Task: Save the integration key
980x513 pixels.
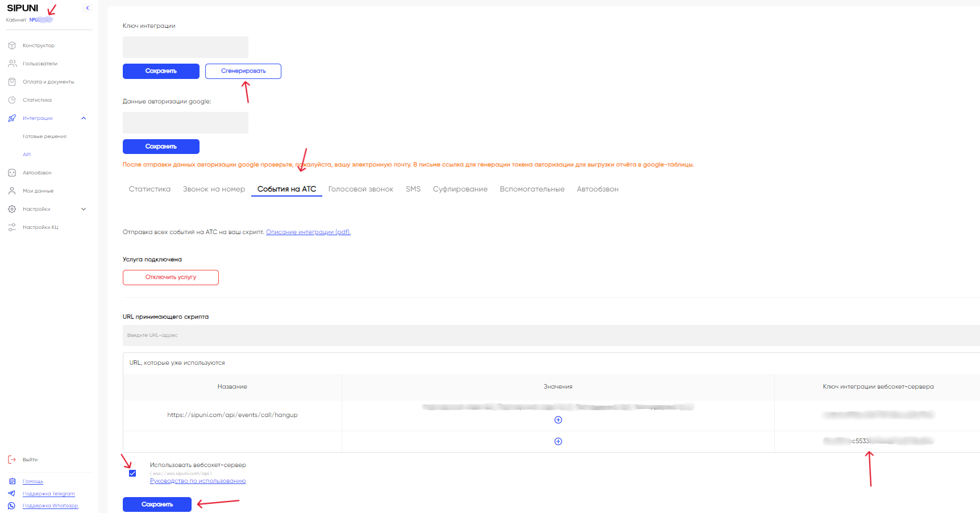Action: pos(161,71)
